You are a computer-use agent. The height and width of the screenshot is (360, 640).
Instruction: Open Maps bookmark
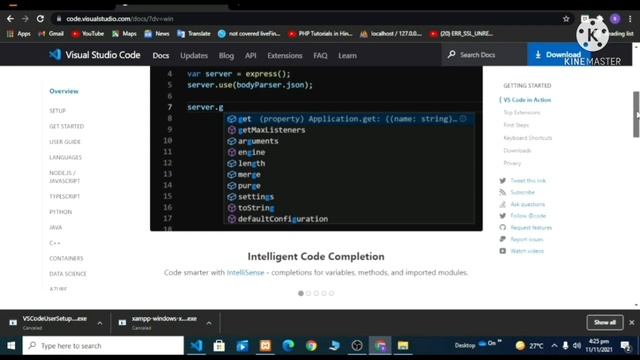click(124, 34)
